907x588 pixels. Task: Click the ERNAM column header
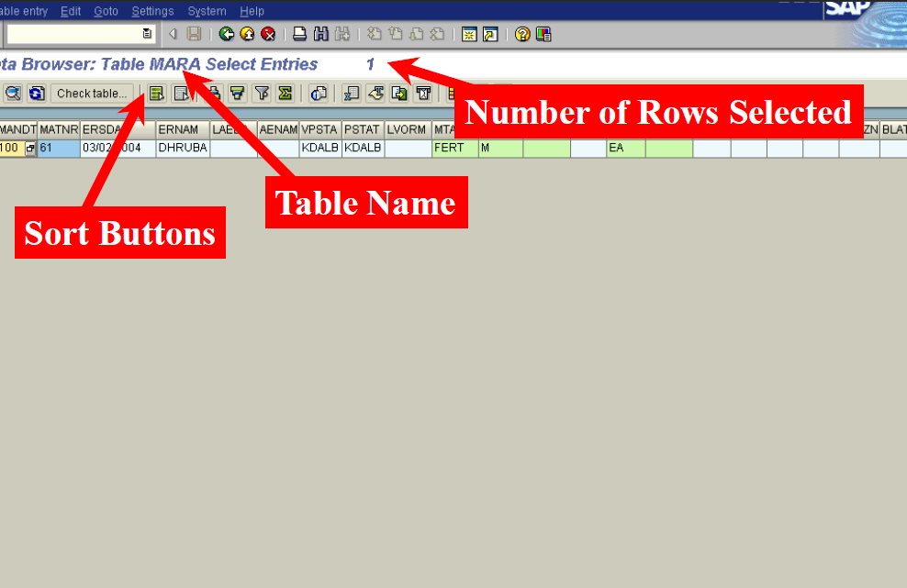pyautogui.click(x=183, y=130)
